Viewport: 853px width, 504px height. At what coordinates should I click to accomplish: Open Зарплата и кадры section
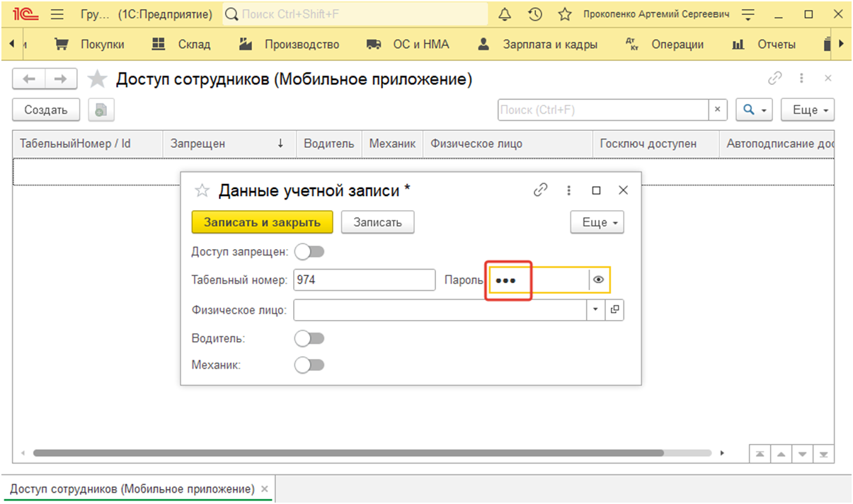pyautogui.click(x=537, y=44)
